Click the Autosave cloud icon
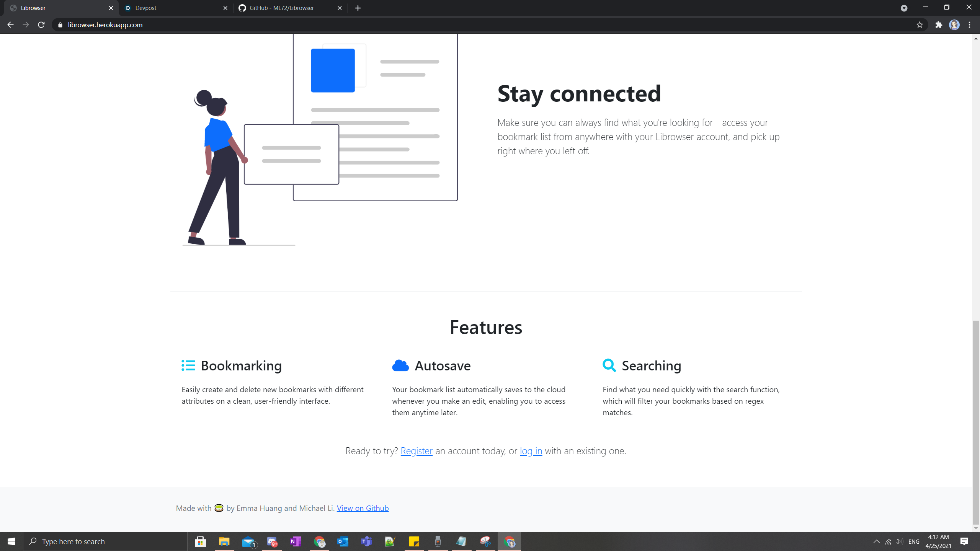Screen dimensions: 980x551 click(400, 365)
